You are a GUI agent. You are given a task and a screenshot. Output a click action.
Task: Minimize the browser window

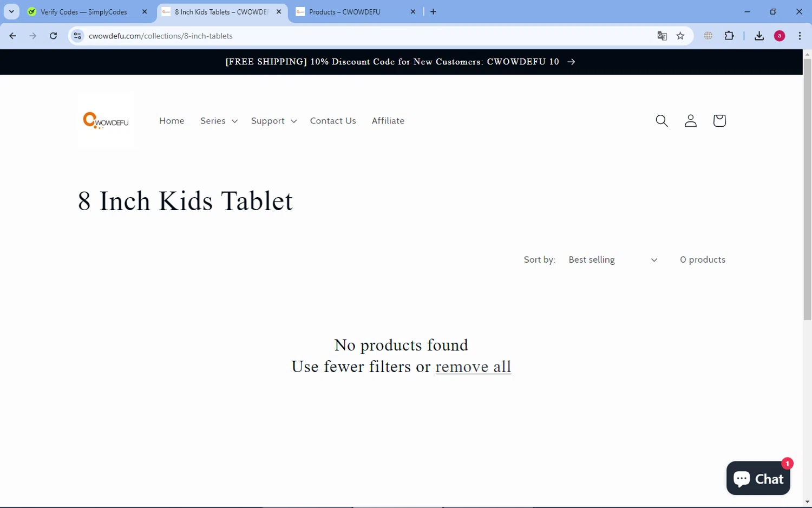(x=747, y=11)
